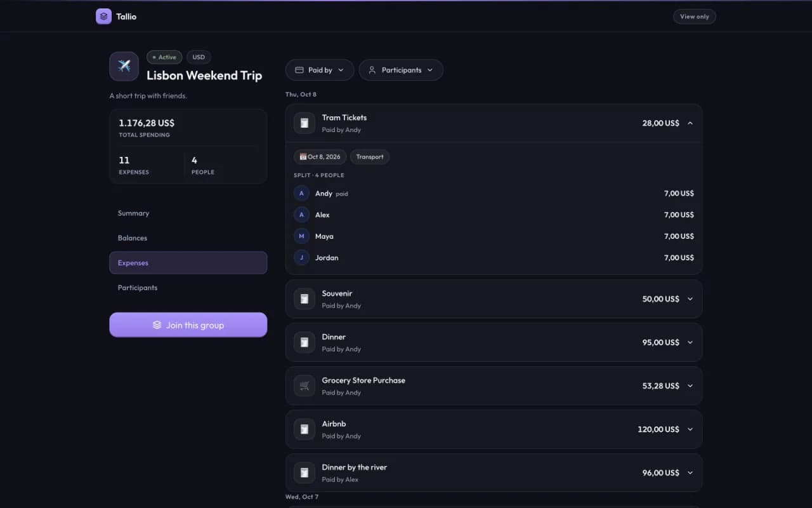Click the Dinner by the river receipt icon
Viewport: 812px width, 508px height.
304,473
